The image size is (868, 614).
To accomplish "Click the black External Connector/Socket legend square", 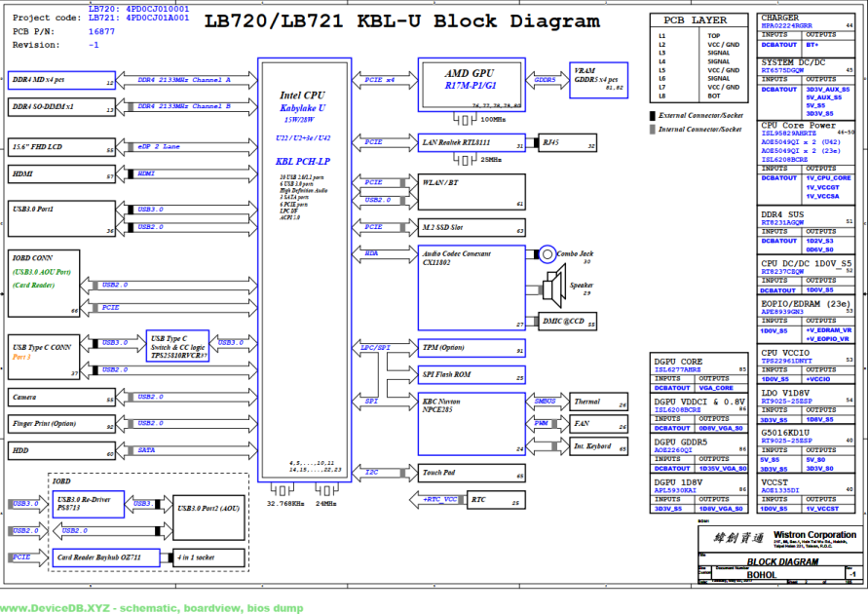I will (x=652, y=116).
